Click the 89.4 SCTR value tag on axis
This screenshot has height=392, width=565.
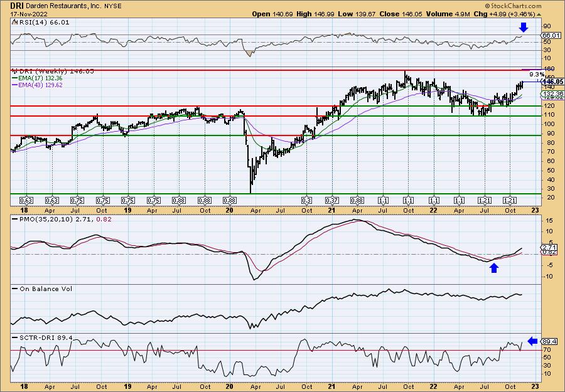point(550,341)
